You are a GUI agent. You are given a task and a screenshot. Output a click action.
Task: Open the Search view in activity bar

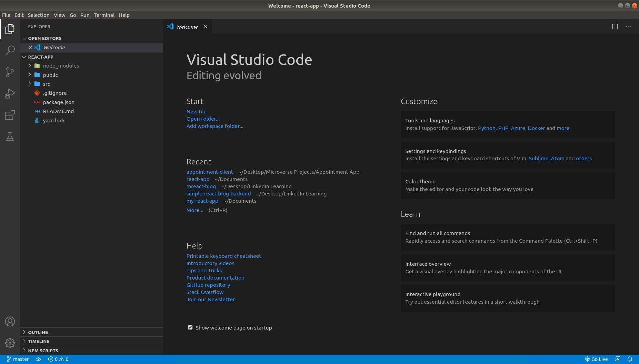tap(10, 50)
